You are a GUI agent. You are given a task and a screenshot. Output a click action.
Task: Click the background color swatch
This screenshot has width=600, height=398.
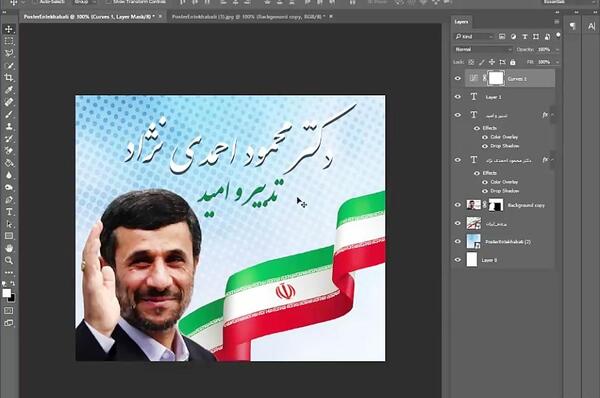[x=12, y=298]
